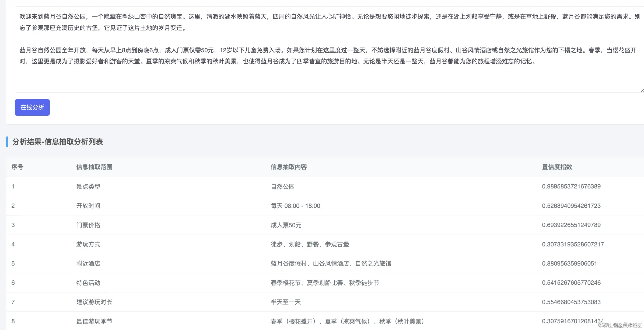
Task: Click the 信息抽取内容 column header
Action: 289,167
